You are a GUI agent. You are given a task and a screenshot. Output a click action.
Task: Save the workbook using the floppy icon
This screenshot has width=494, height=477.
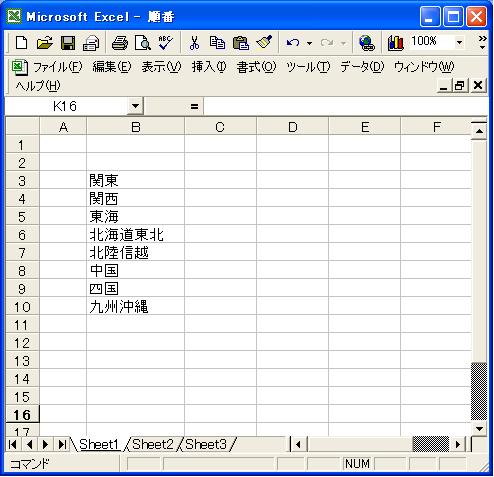[x=68, y=43]
